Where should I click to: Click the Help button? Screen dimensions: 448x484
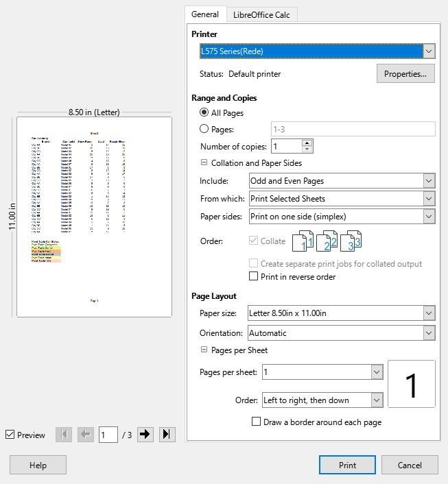coord(38,465)
